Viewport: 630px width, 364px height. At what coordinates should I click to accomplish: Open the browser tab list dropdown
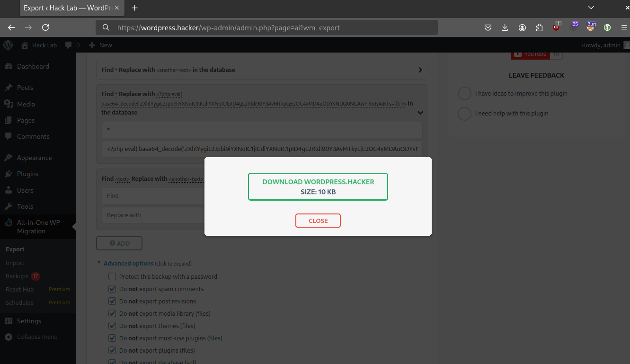pyautogui.click(x=591, y=8)
